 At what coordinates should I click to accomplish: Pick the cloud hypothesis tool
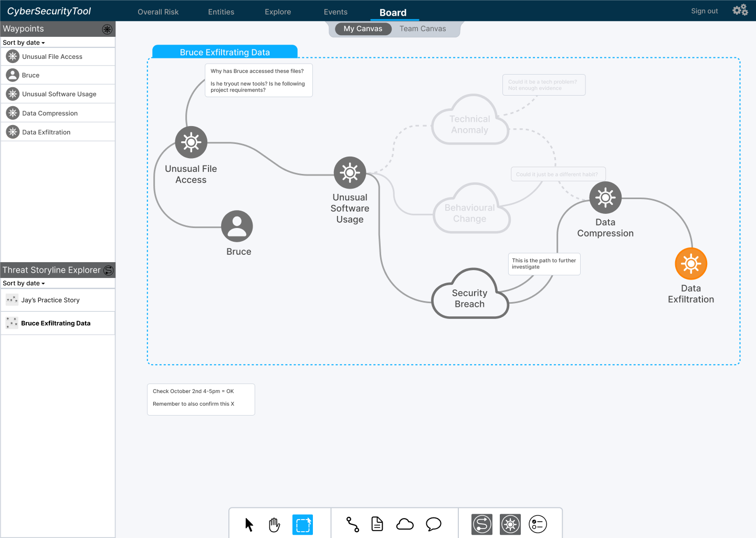(x=405, y=524)
